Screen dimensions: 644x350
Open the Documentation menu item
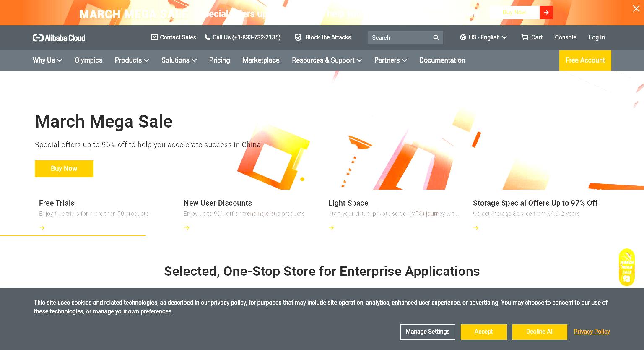(442, 60)
